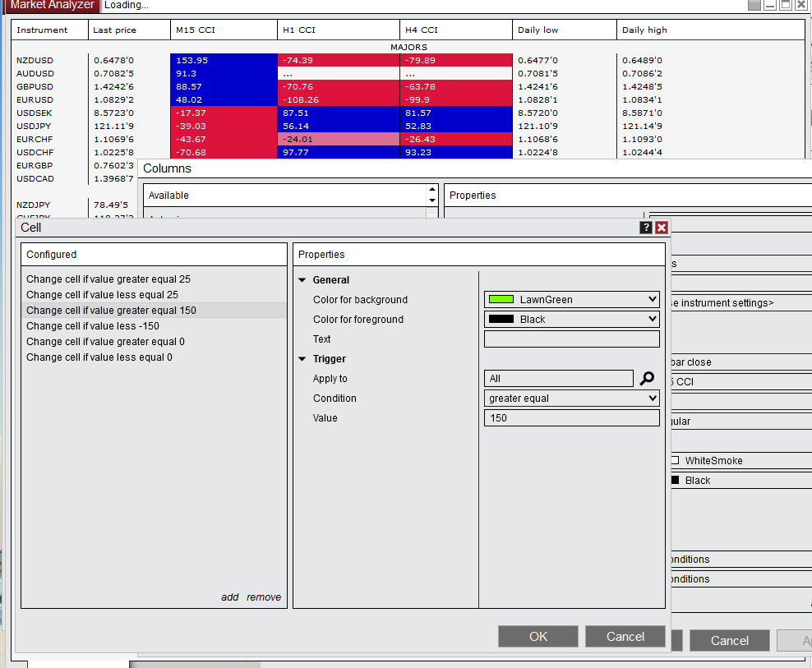Click the H4 CCI cell 93.23
Image resolution: width=812 pixels, height=668 pixels.
click(x=456, y=152)
